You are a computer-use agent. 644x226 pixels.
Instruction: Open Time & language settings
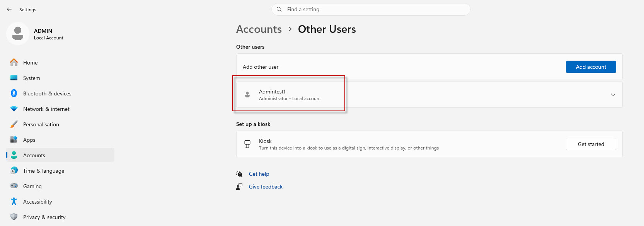pos(60,170)
